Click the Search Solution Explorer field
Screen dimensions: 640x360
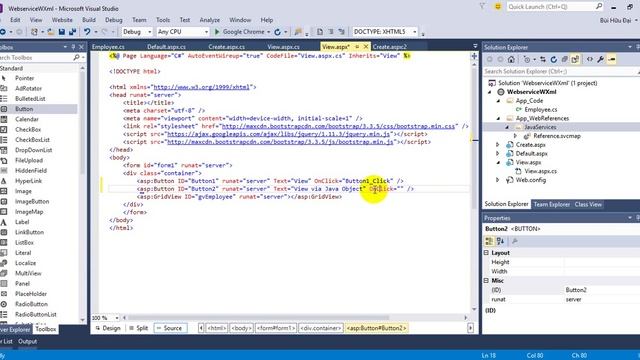[x=560, y=71]
